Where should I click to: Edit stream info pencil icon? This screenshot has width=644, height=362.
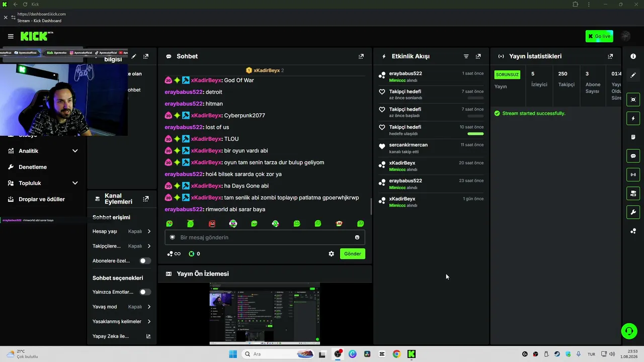click(134, 56)
